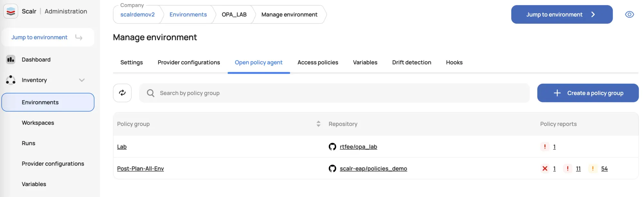The image size is (644, 197).
Task: Collapse the Inventory section chevron
Action: coord(82,80)
